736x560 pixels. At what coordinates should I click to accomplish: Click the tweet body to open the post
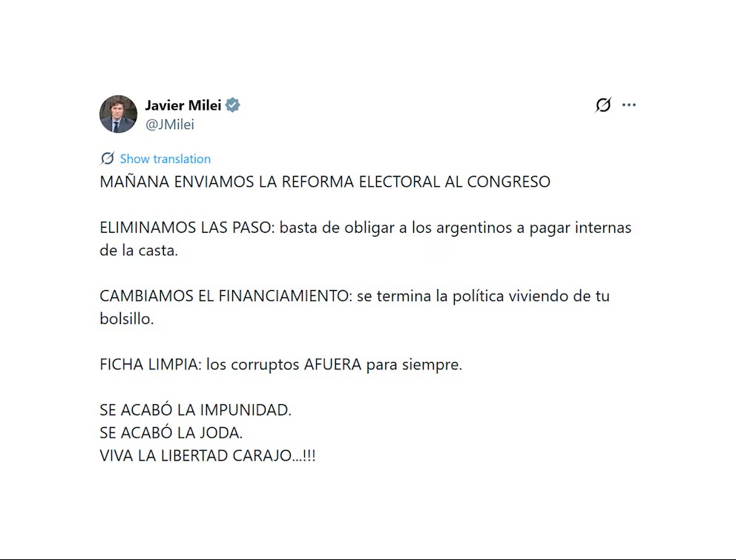364,319
